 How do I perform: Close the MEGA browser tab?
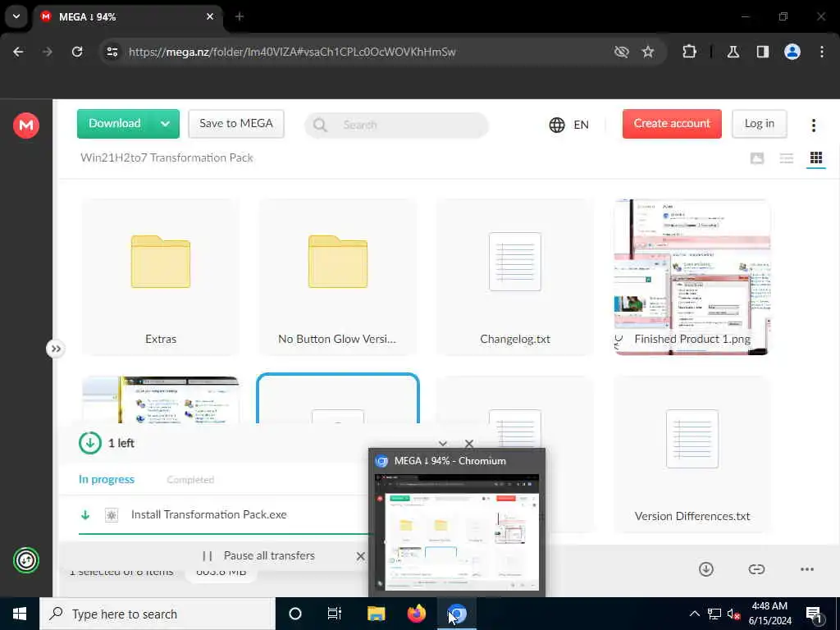click(x=210, y=16)
